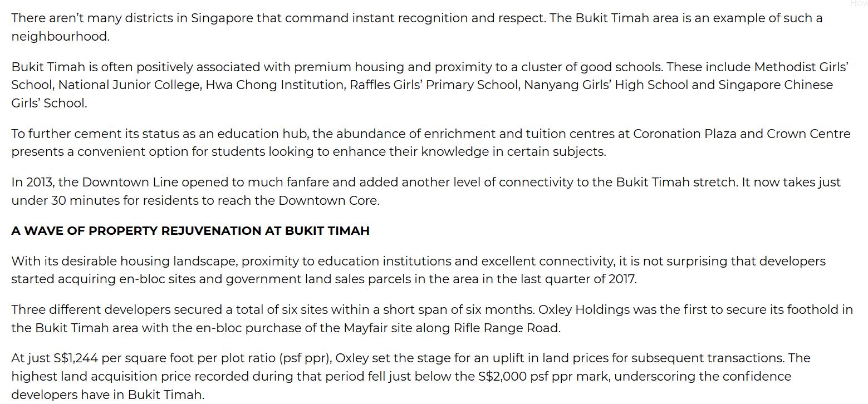
Task: Click 'Hwa Chong Institution' in the schools list
Action: tap(274, 85)
